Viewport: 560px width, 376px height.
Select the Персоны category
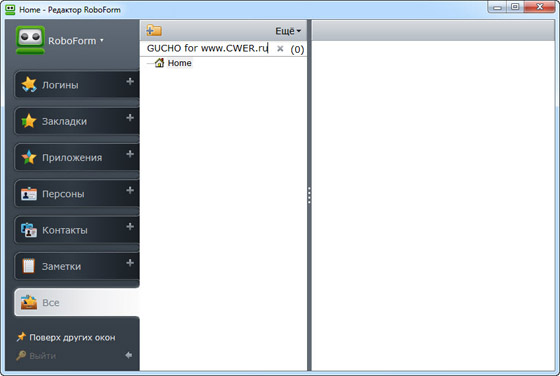coord(76,194)
